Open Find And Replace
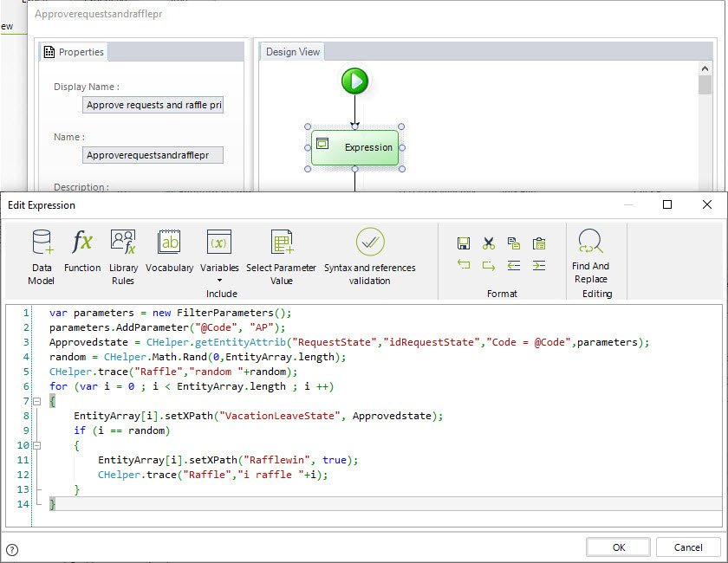 tap(590, 256)
